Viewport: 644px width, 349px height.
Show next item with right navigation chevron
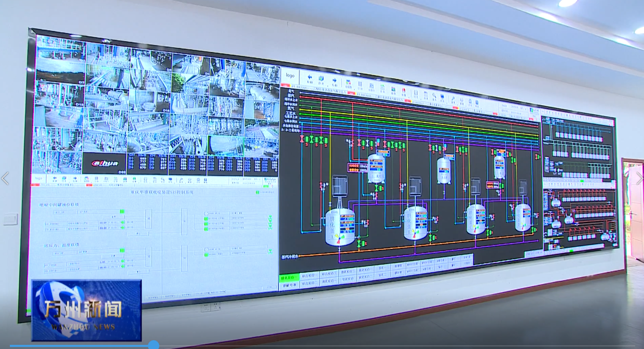pyautogui.click(x=639, y=178)
